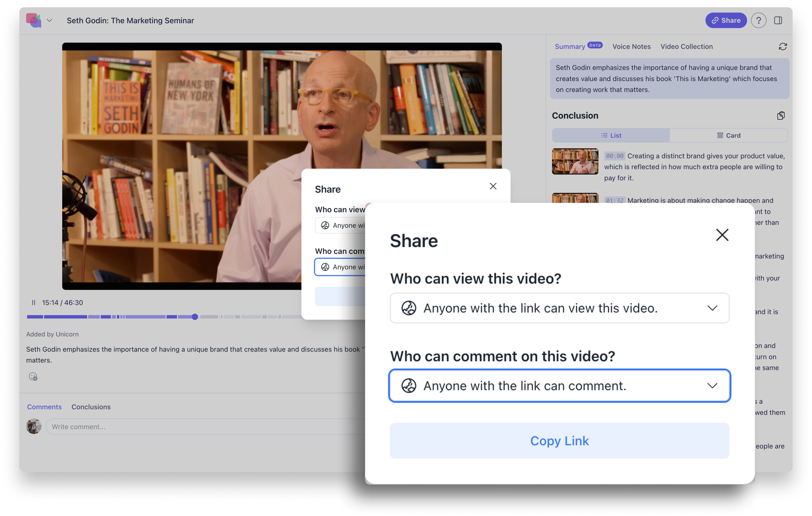Click the purple Share button in header
Image resolution: width=812 pixels, height=516 pixels.
tap(726, 20)
